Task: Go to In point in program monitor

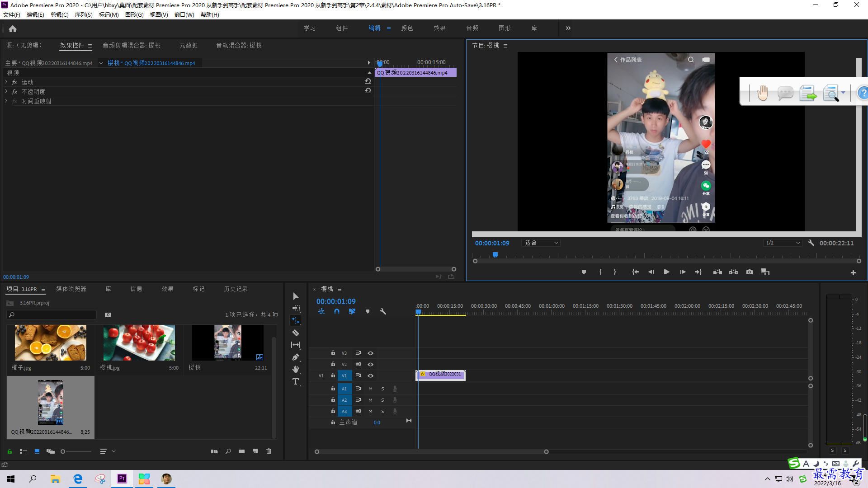Action: [x=635, y=272]
